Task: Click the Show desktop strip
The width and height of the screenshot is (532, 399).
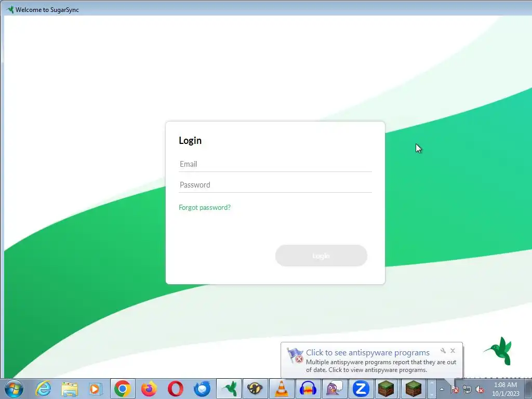Action: coord(529,389)
